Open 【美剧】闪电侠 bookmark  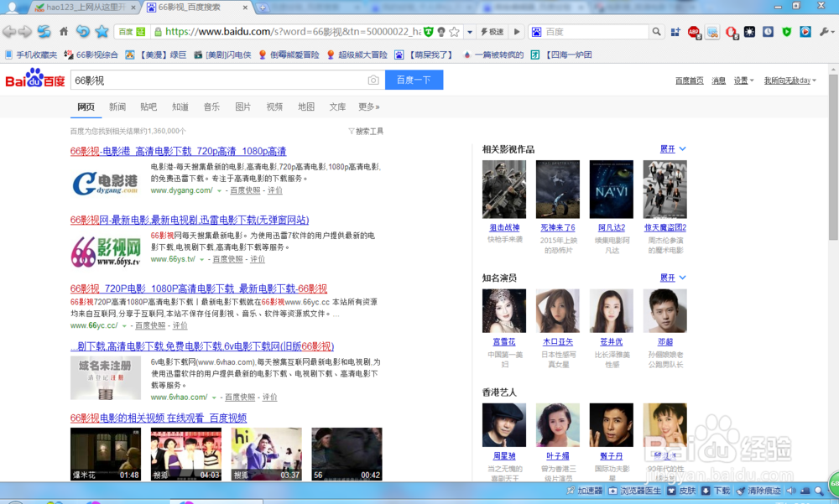222,55
